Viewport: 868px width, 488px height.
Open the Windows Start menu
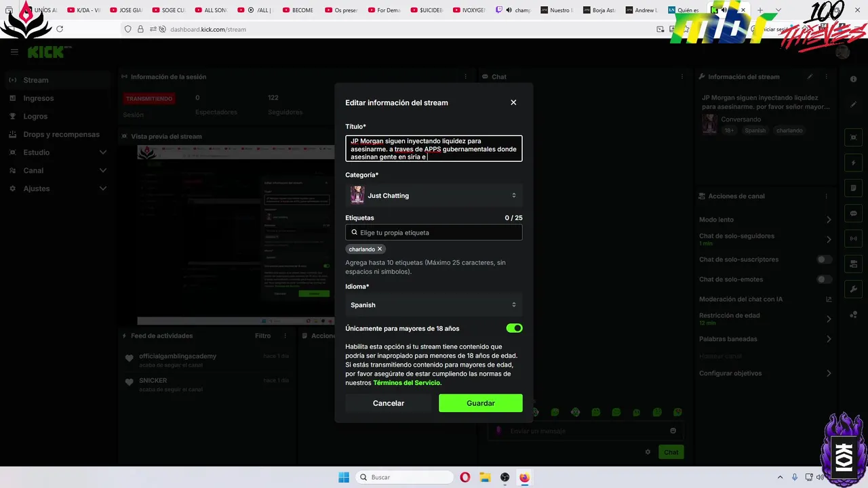344,477
